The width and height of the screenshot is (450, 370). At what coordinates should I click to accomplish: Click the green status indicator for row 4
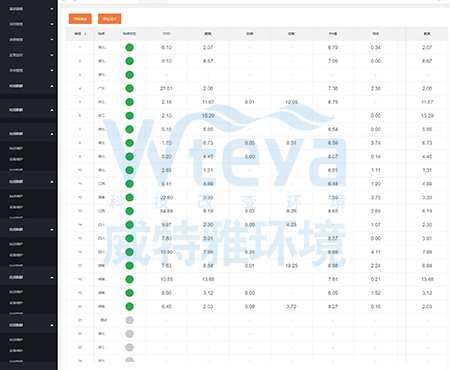click(x=129, y=88)
